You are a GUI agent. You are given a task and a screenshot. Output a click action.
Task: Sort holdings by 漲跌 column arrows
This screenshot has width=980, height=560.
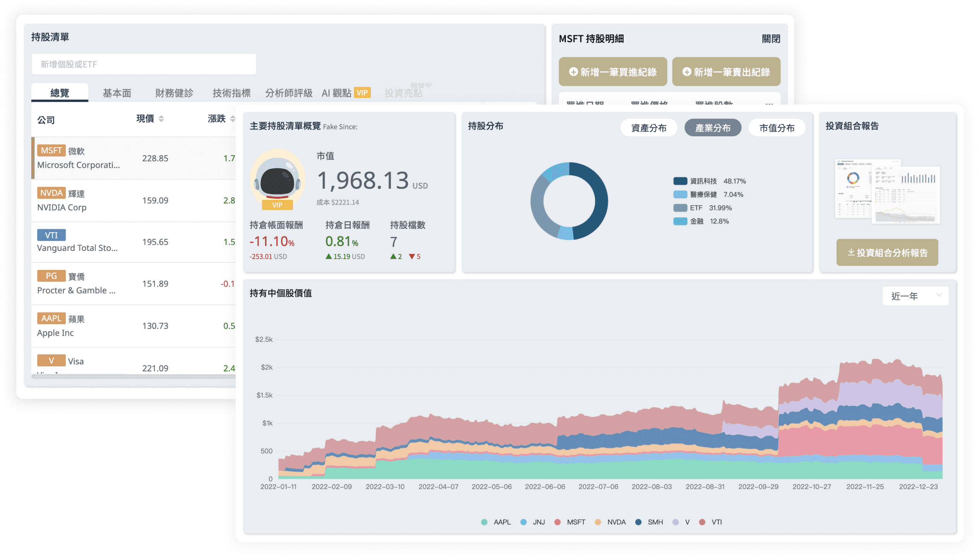232,119
